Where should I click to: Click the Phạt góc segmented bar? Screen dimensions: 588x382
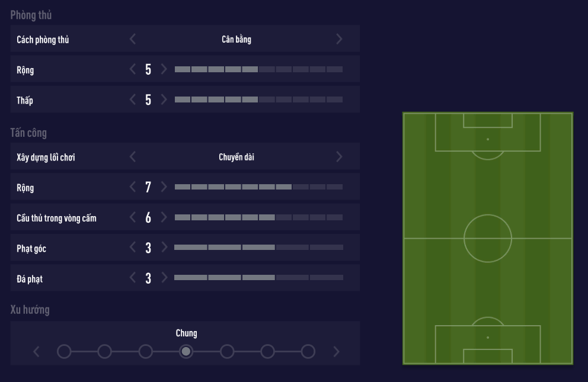[x=258, y=248]
